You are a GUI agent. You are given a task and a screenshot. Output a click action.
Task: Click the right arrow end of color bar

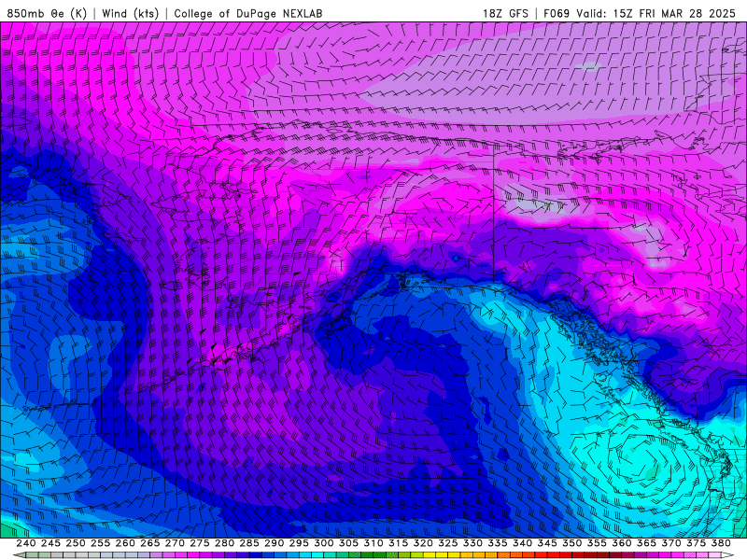(x=727, y=555)
